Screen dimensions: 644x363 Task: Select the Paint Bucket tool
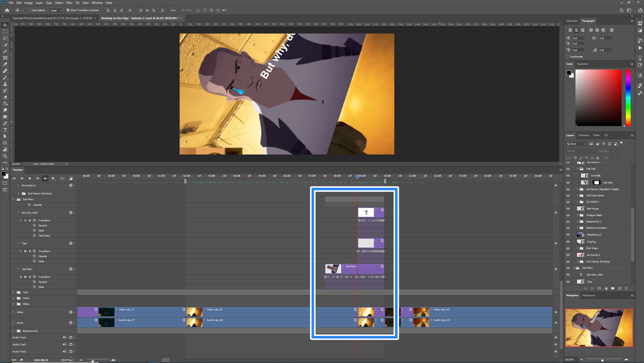coord(5,104)
